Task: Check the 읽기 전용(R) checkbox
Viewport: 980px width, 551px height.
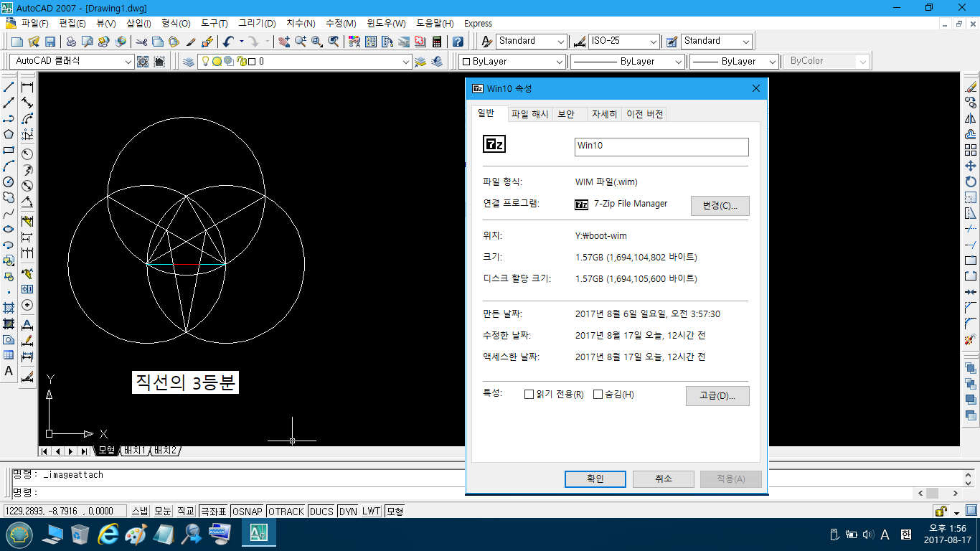Action: tap(529, 395)
